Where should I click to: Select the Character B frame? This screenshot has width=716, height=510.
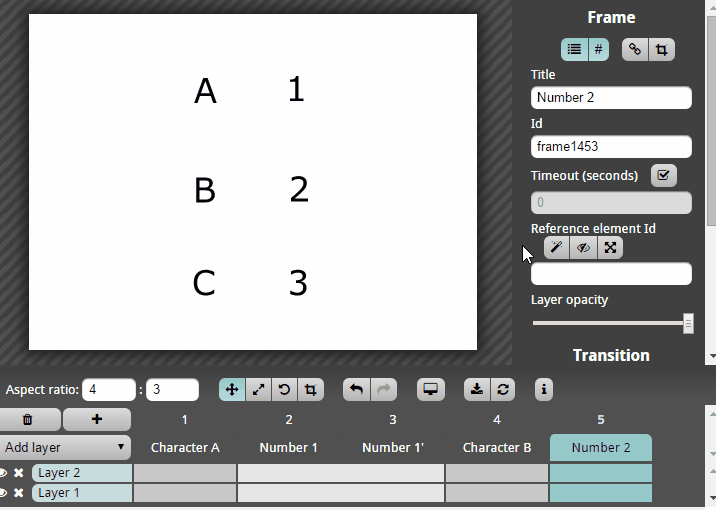[x=497, y=447]
